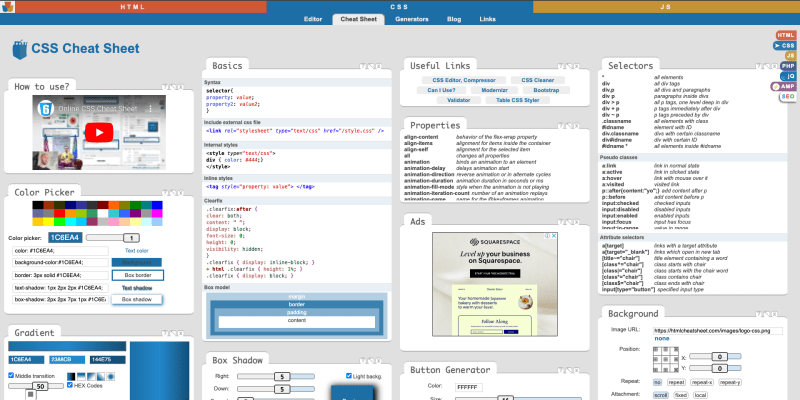800x400 pixels.
Task: Close the Background panel
Action: (774, 314)
